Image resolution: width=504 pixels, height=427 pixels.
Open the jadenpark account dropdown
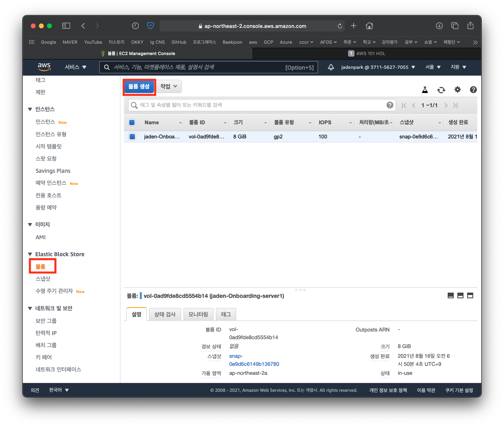pos(378,67)
